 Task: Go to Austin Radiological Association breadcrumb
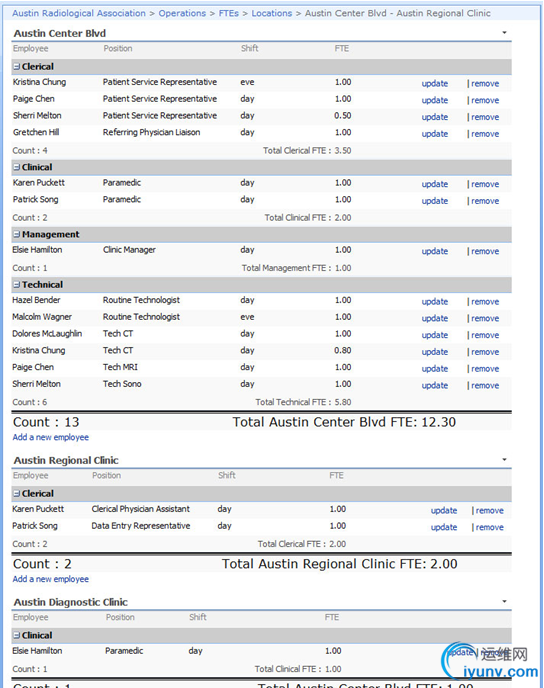(79, 13)
